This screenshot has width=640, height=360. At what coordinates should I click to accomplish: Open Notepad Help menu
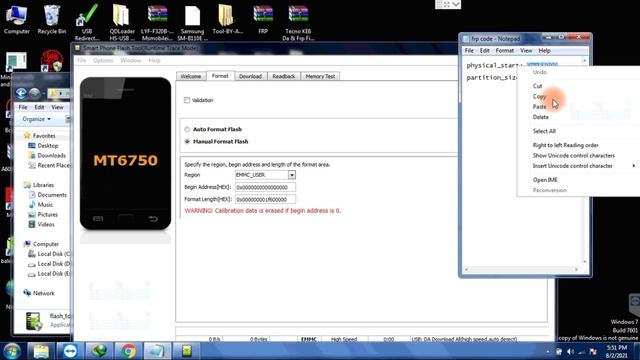point(544,51)
